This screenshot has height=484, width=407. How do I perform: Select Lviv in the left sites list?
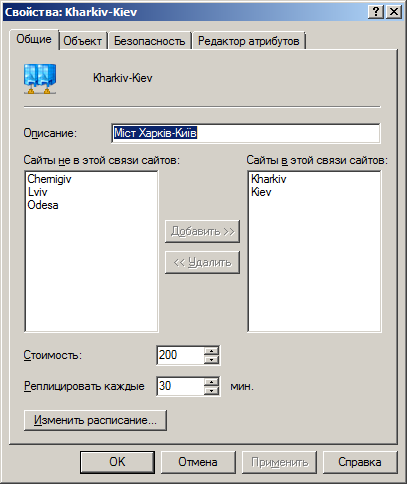coord(37,192)
